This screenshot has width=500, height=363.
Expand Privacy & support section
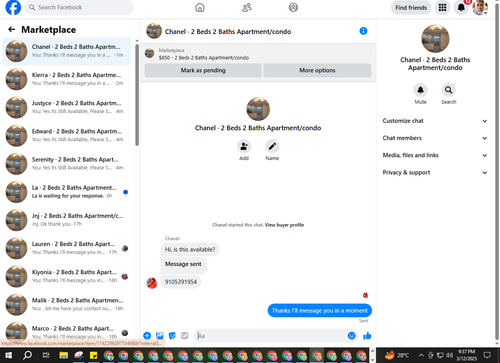435,173
